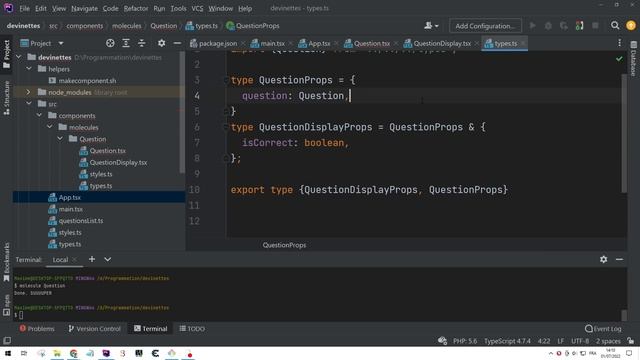The image size is (640, 360).
Task: Click the editor vertical scrollbar
Action: pos(624,133)
